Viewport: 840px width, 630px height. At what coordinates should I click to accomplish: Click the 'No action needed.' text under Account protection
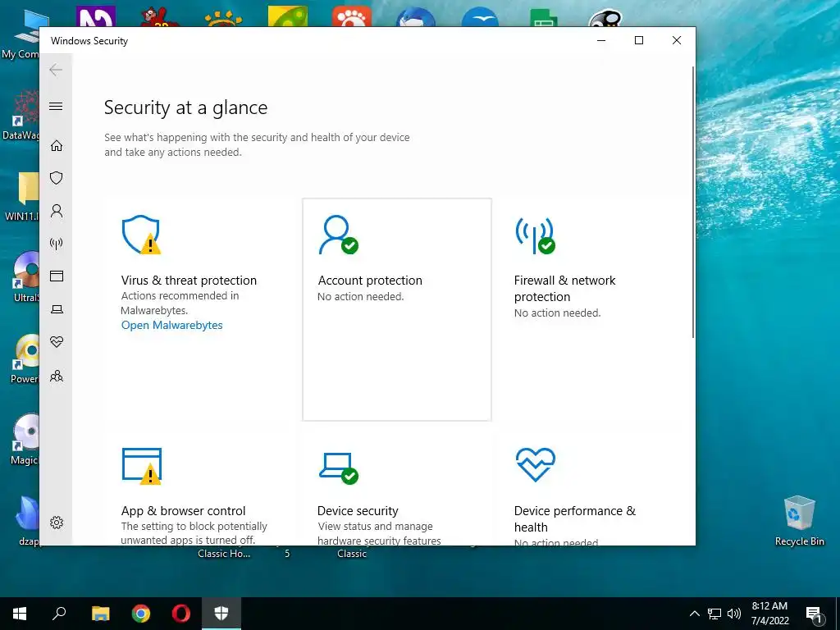coord(361,296)
